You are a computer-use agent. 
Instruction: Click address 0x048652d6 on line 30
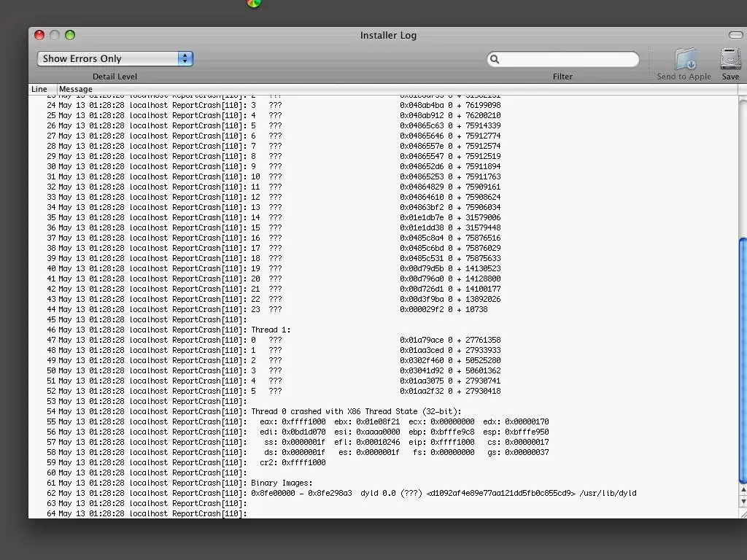[x=422, y=167]
